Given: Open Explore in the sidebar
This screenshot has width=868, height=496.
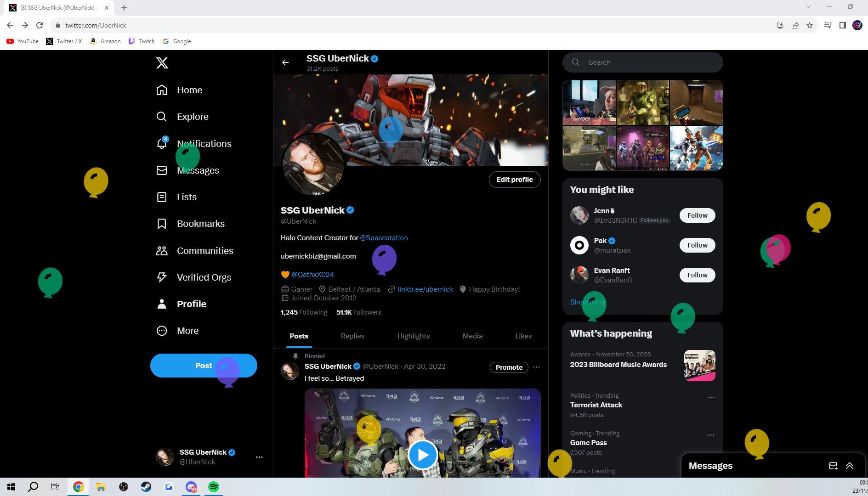Looking at the screenshot, I should tap(182, 117).
